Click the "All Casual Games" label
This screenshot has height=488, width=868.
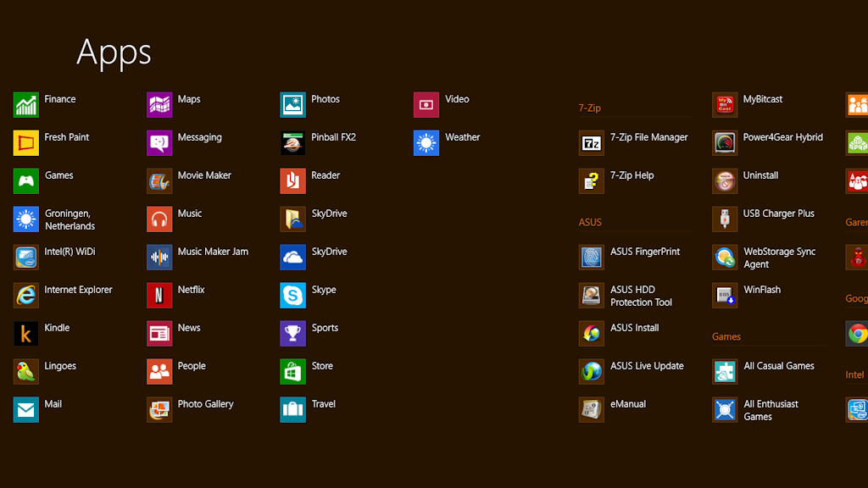(779, 366)
